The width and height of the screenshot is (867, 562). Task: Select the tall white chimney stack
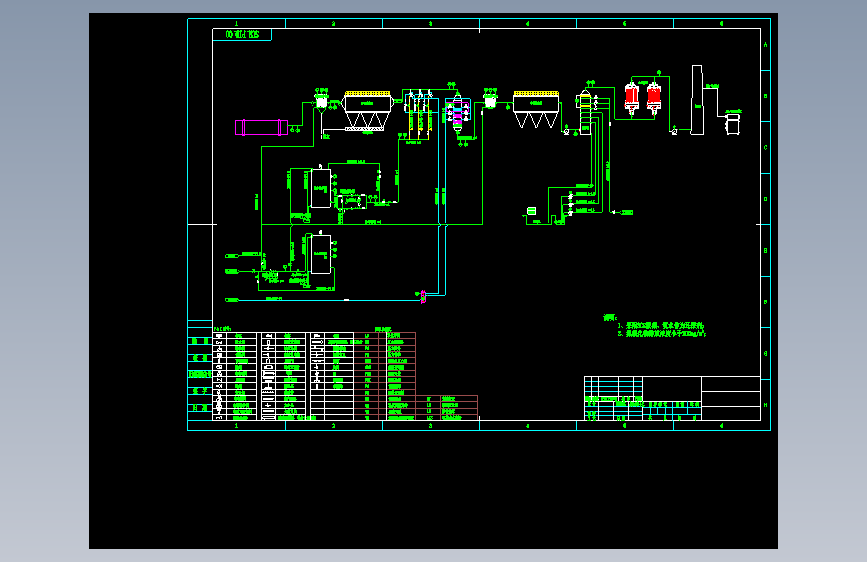697,100
